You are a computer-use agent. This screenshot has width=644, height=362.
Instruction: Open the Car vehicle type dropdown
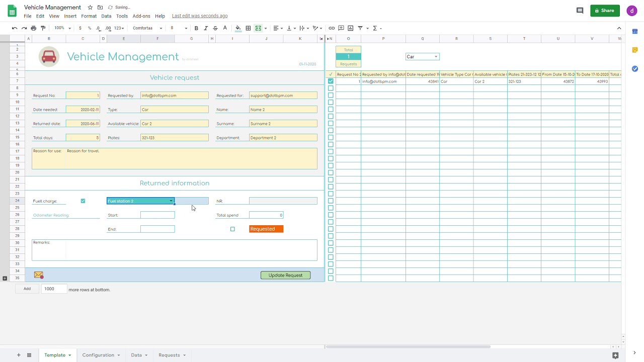click(436, 57)
